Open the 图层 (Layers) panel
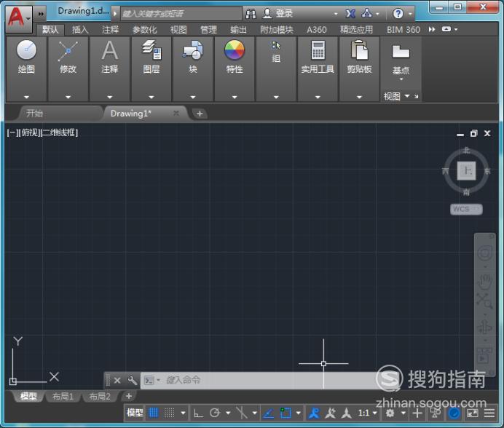 (151, 58)
